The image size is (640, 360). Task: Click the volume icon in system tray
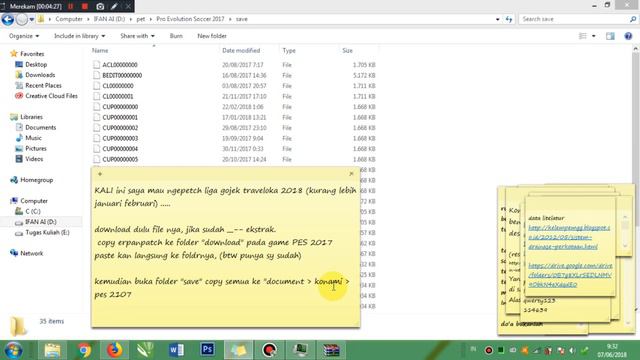(572, 350)
